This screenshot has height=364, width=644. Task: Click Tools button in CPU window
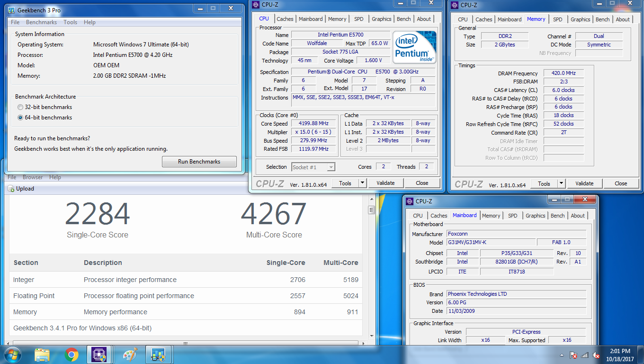tap(345, 183)
